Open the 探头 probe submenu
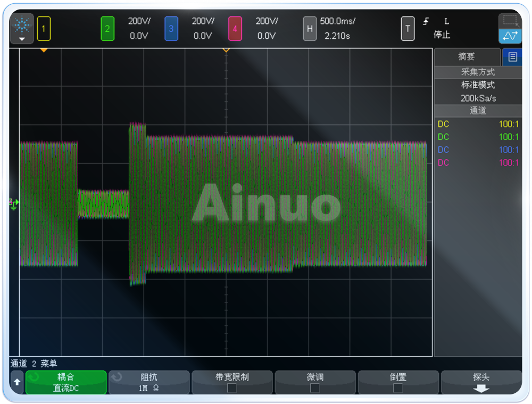The image size is (532, 404). [481, 382]
